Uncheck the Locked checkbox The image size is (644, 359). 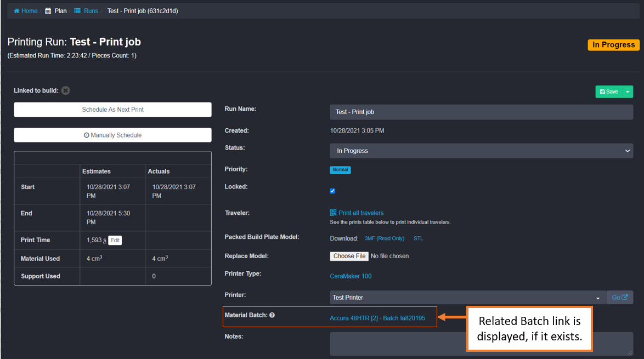332,191
